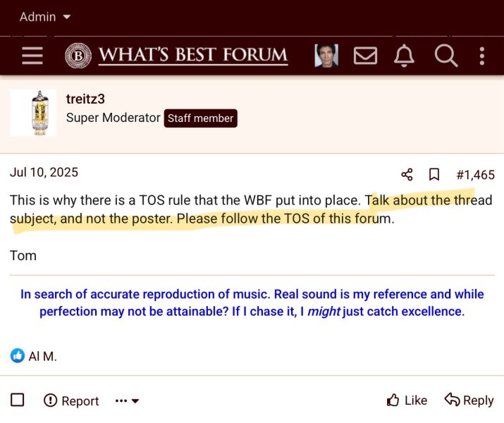Click the share icon for post #1,465
The image size is (504, 423).
[x=407, y=174]
